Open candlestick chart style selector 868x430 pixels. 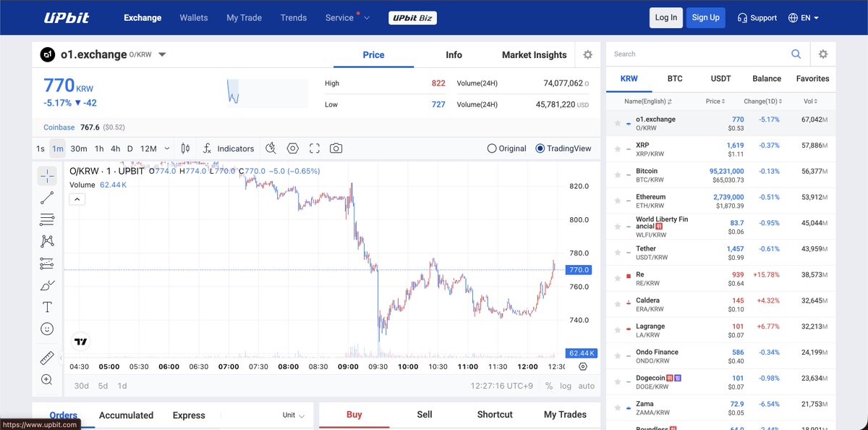[185, 148]
